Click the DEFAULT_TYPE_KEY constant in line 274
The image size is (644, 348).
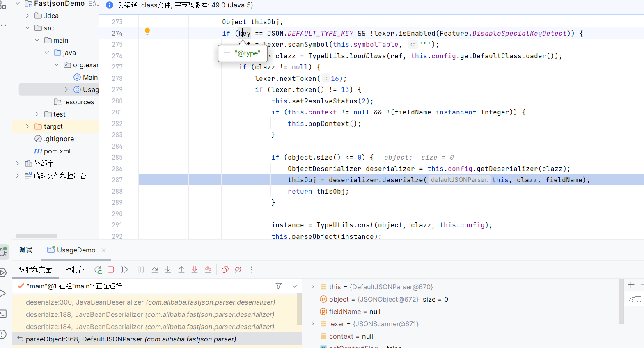click(x=321, y=33)
